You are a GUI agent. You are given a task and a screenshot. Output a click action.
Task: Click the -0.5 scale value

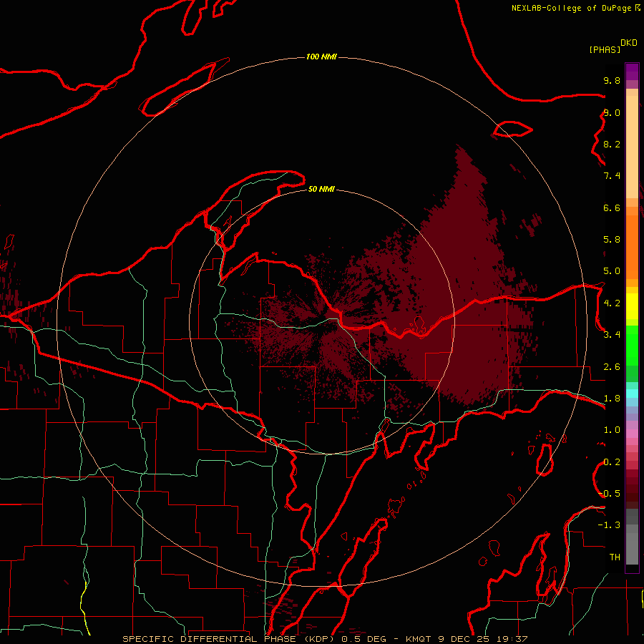609,494
